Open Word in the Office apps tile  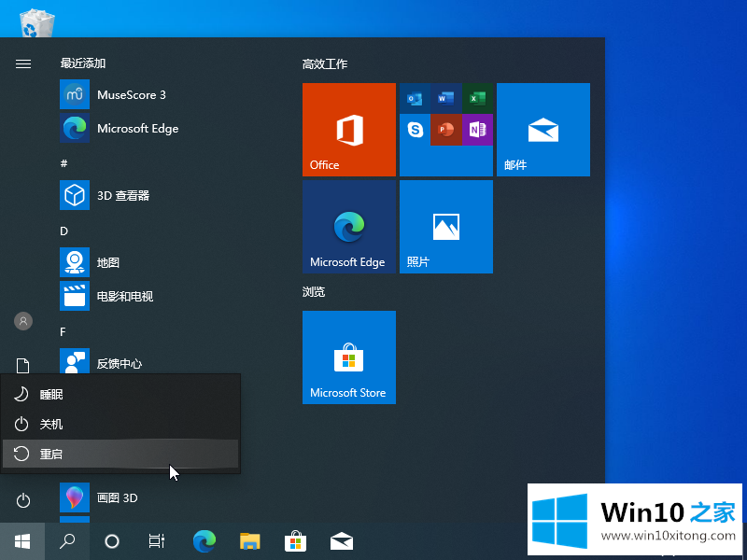(446, 99)
